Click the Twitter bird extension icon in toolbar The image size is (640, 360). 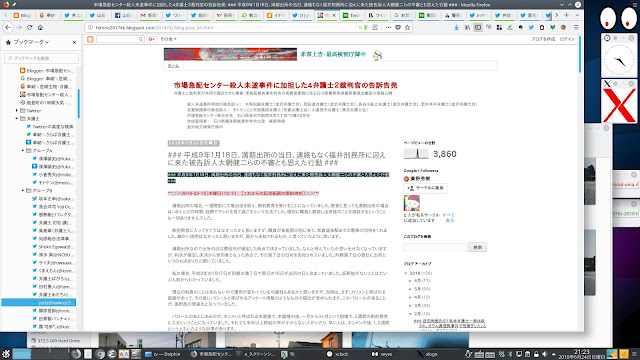(531, 27)
